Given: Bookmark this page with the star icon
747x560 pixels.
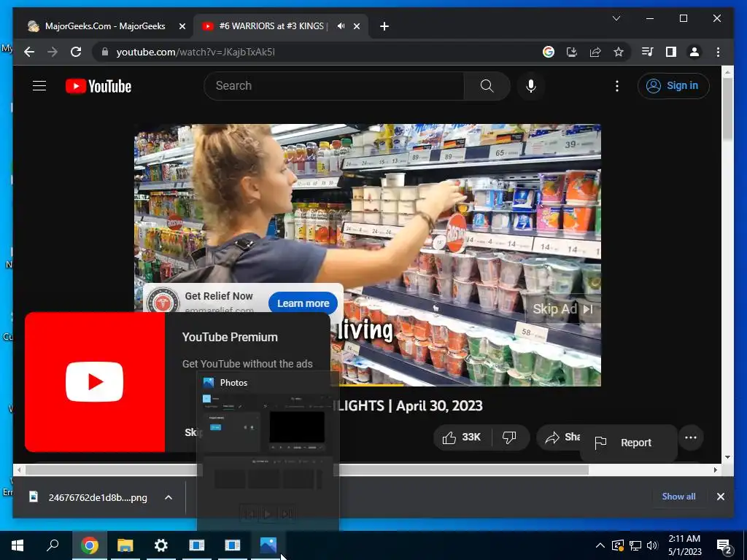Looking at the screenshot, I should tap(619, 52).
